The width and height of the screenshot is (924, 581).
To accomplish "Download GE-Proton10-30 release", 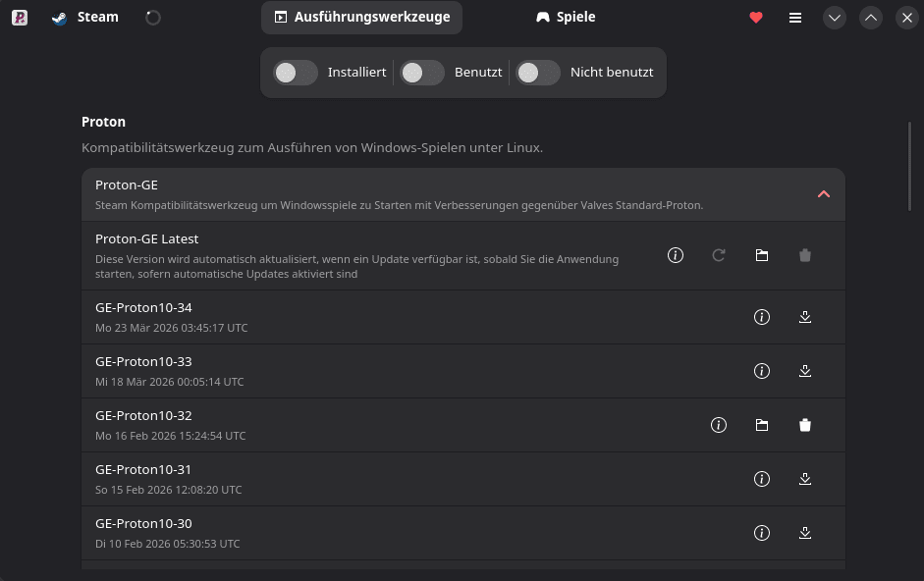I will (x=805, y=533).
